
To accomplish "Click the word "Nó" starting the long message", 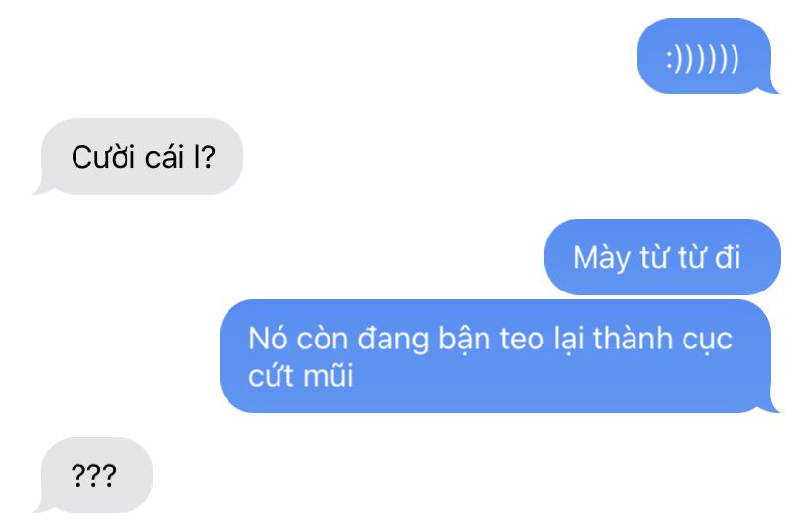I will [268, 339].
